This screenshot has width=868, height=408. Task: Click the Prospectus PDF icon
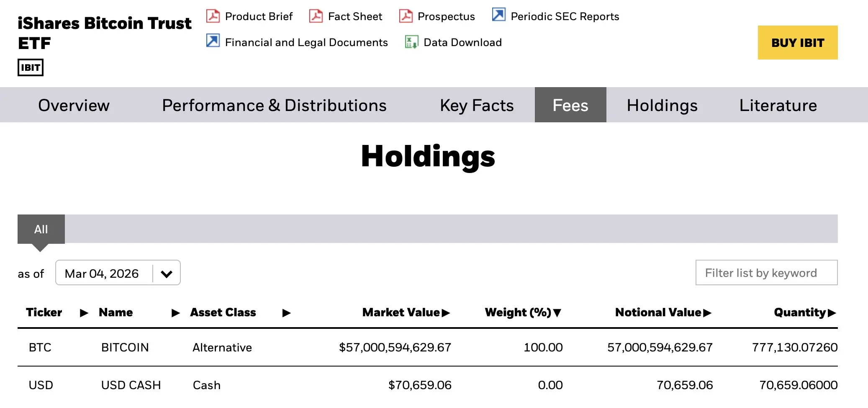406,16
